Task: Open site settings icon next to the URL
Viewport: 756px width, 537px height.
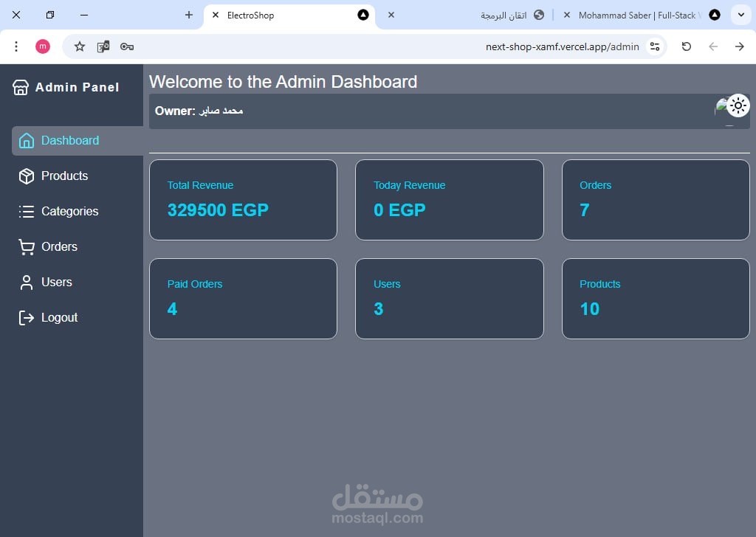Action: pos(655,46)
